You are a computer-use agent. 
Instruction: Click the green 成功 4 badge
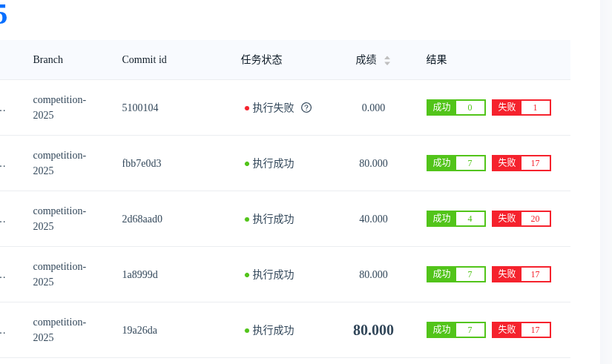pyautogui.click(x=456, y=219)
